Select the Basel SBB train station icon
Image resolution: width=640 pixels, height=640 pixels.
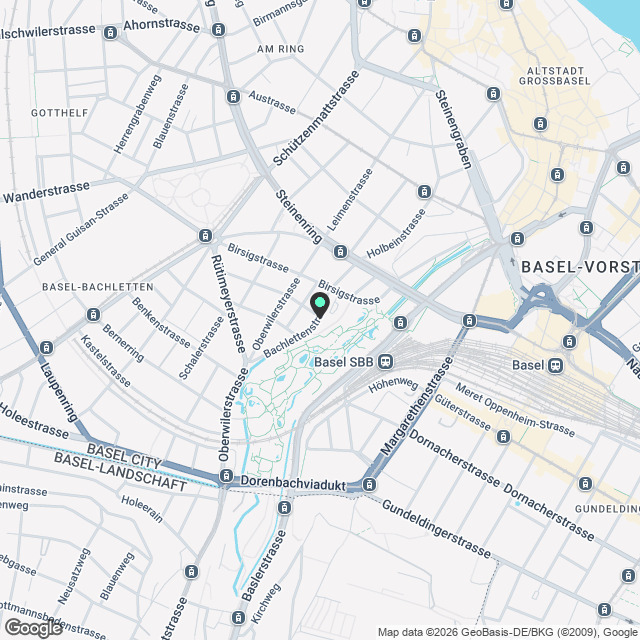385,362
